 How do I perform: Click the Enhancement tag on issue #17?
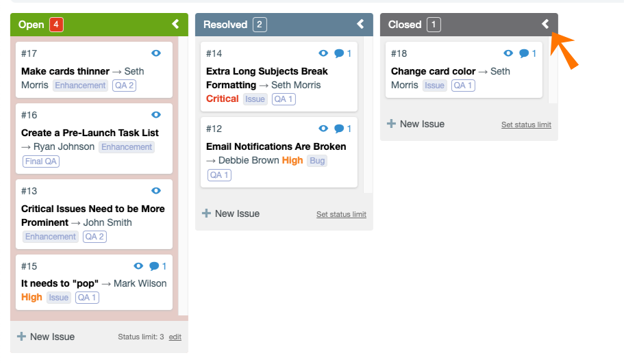coord(81,86)
